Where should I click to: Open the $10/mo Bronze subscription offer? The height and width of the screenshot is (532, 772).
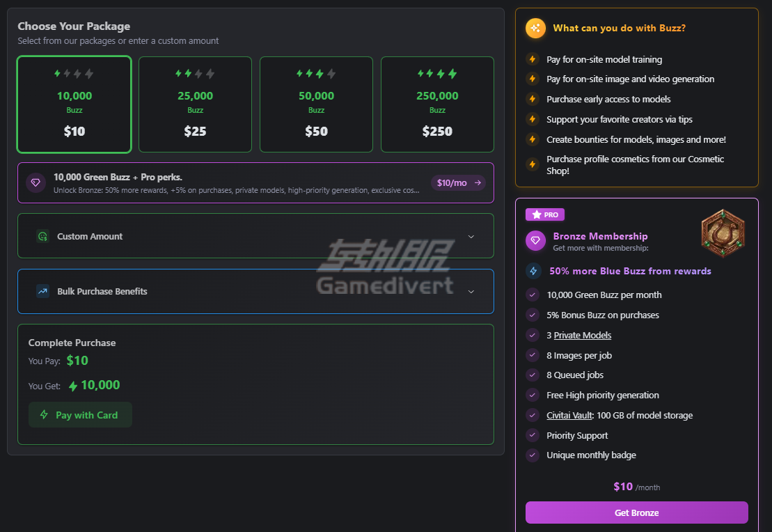click(x=458, y=182)
